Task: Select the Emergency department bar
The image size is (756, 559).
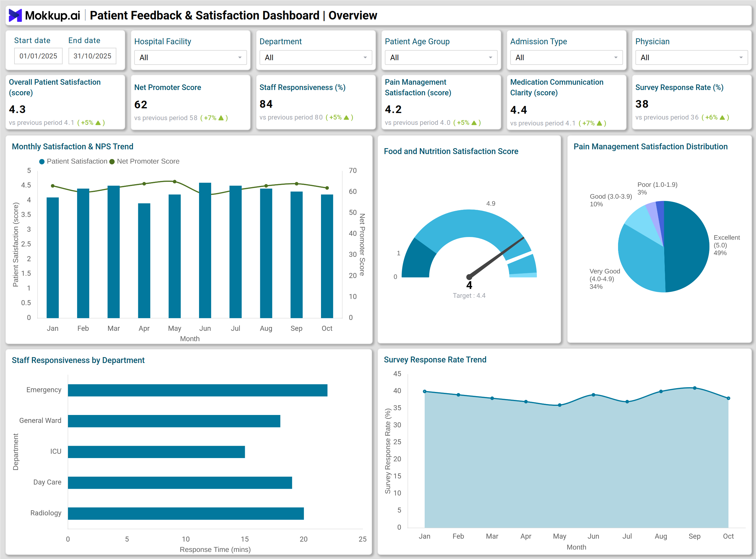Action: click(198, 390)
